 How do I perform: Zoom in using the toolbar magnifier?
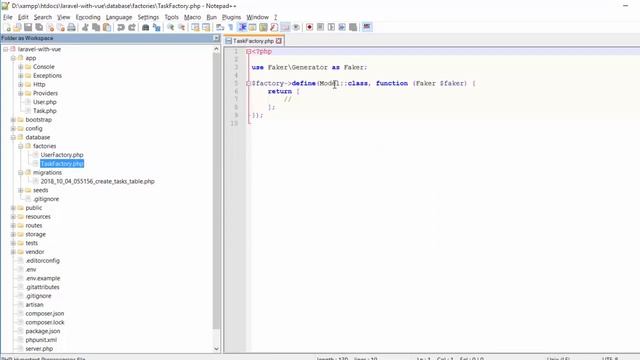[x=171, y=27]
